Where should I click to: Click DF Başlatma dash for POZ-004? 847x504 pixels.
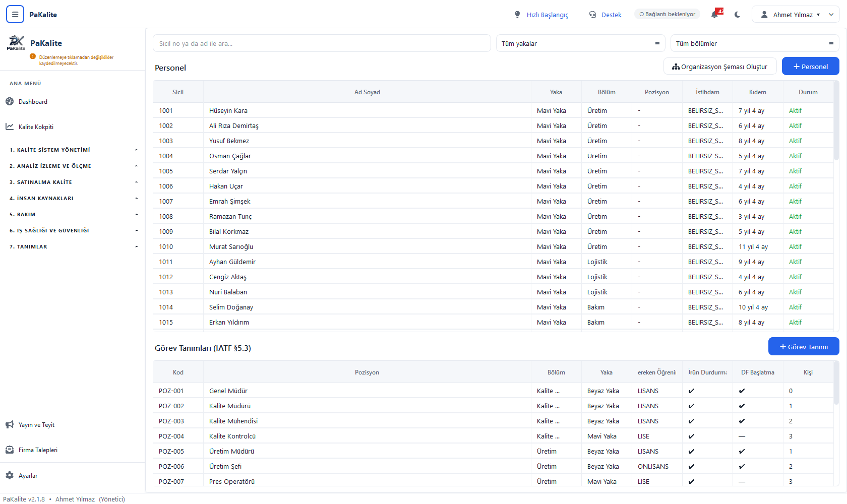(x=742, y=436)
